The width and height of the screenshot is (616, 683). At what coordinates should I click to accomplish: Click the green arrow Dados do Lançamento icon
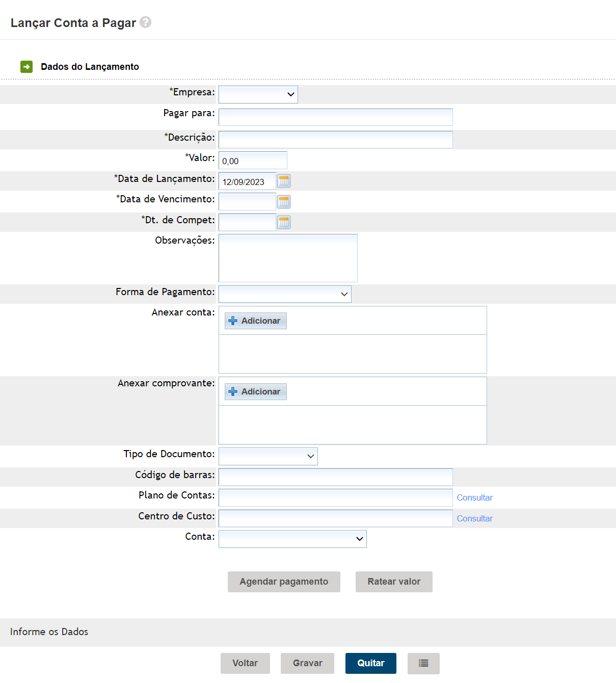coord(26,67)
